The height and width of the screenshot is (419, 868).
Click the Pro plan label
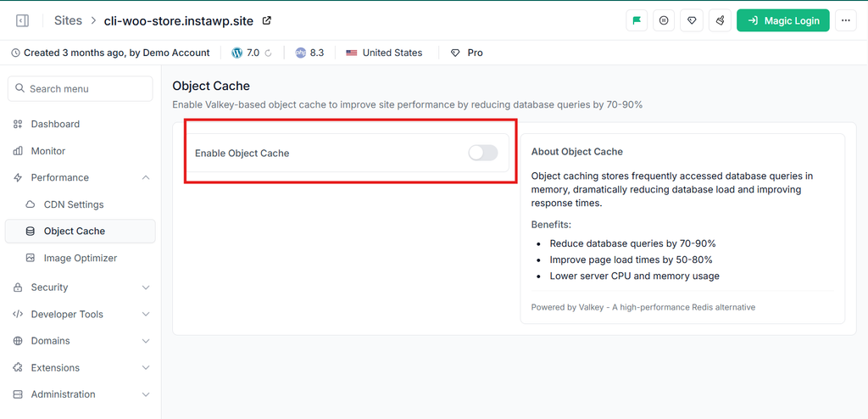click(475, 53)
